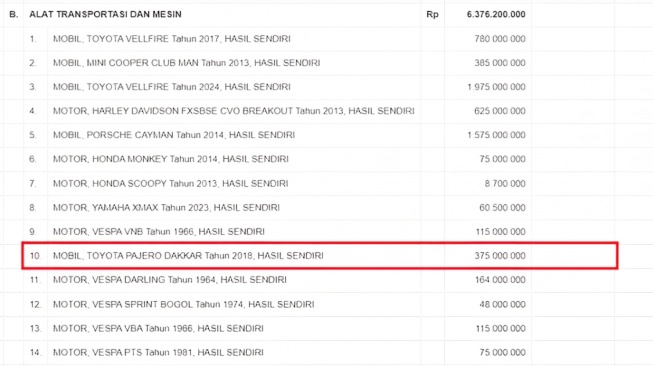
Task: Click the 375 000 000 value in row 10
Action: point(500,256)
